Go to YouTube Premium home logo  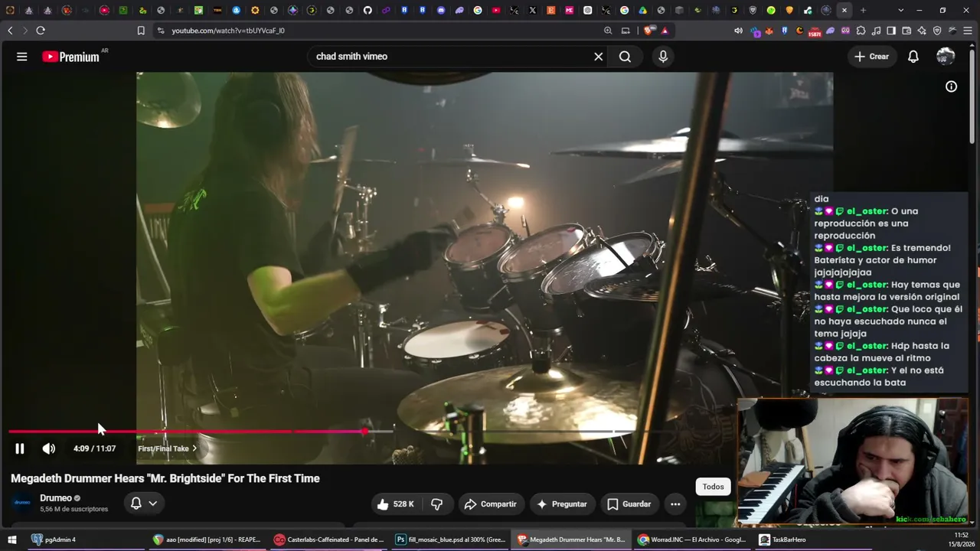[x=70, y=57]
